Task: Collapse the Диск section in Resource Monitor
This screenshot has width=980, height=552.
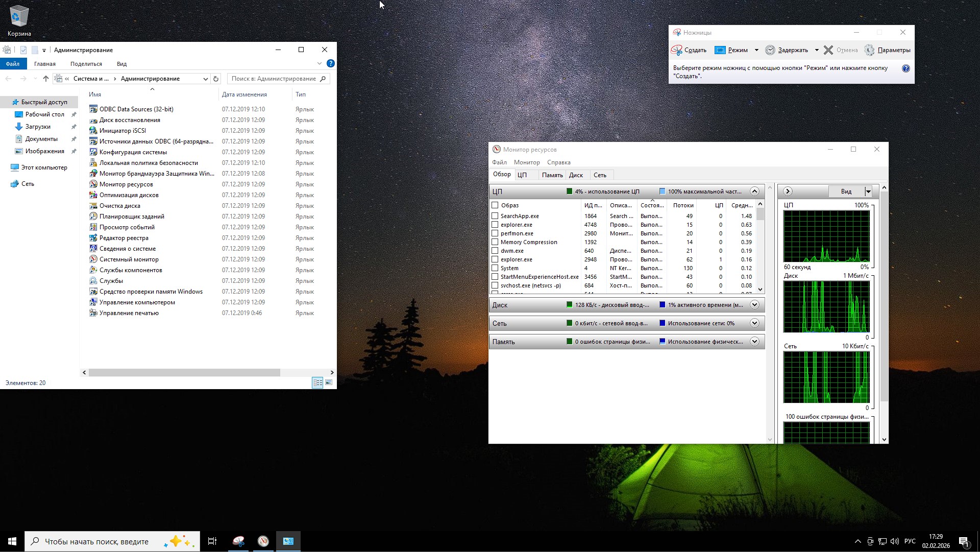Action: pyautogui.click(x=754, y=305)
